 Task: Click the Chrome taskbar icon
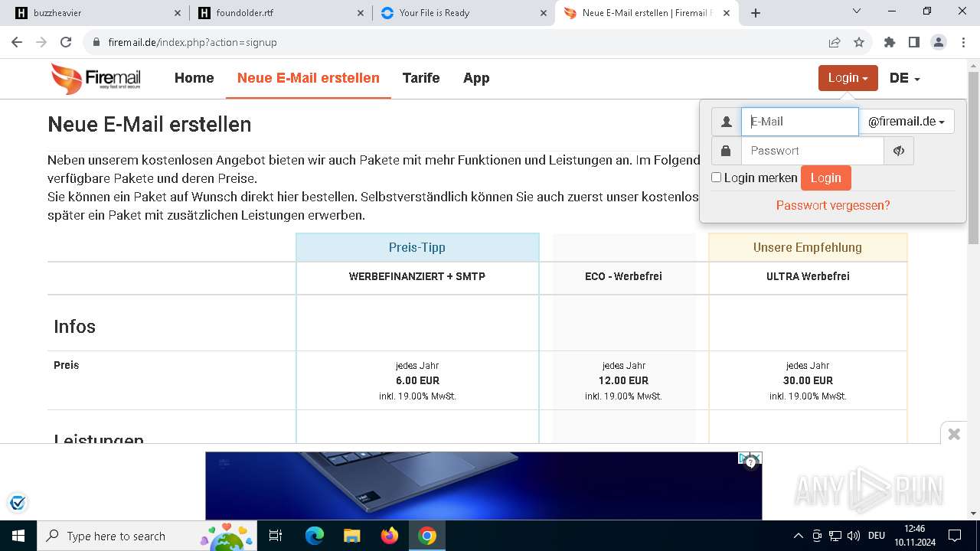[427, 536]
